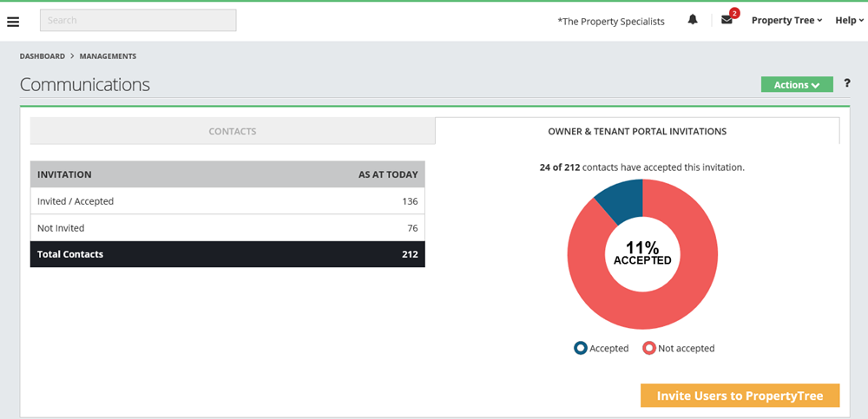The height and width of the screenshot is (419, 868).
Task: Open the green Actions dropdown
Action: pos(797,85)
